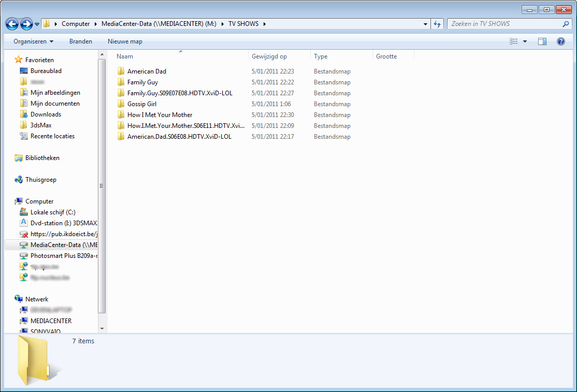Viewport: 577px width, 392px height.
Task: Open the recent pages dropdown arrow
Action: [37, 24]
